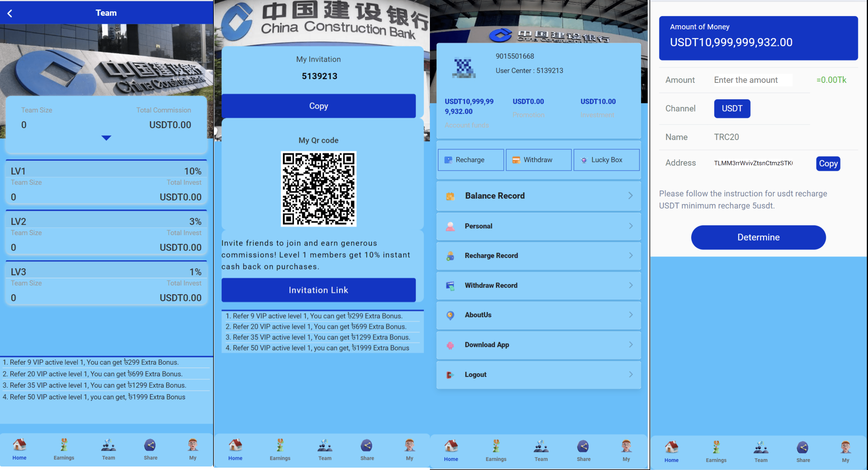868x470 pixels.
Task: Click the Determine recharge button
Action: tap(758, 237)
